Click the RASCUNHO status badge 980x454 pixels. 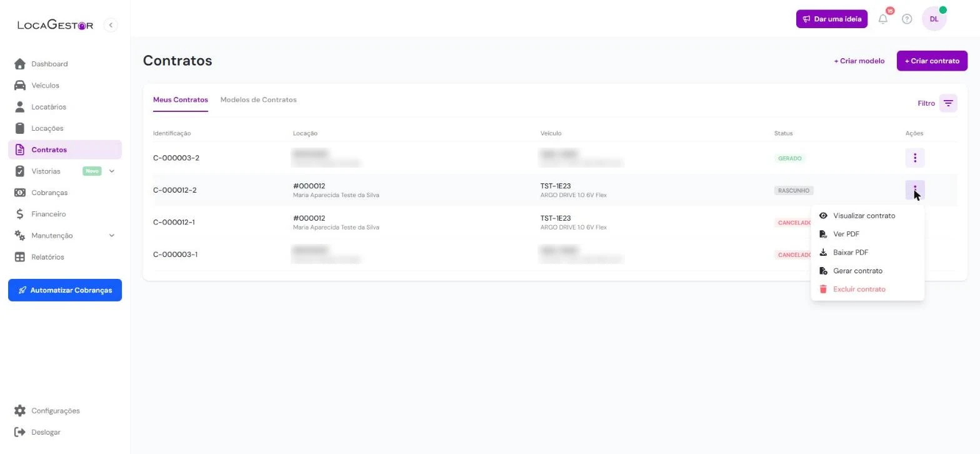(794, 191)
